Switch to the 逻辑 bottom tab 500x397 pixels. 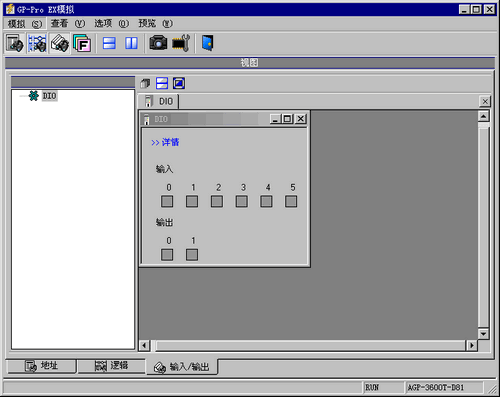tap(111, 366)
